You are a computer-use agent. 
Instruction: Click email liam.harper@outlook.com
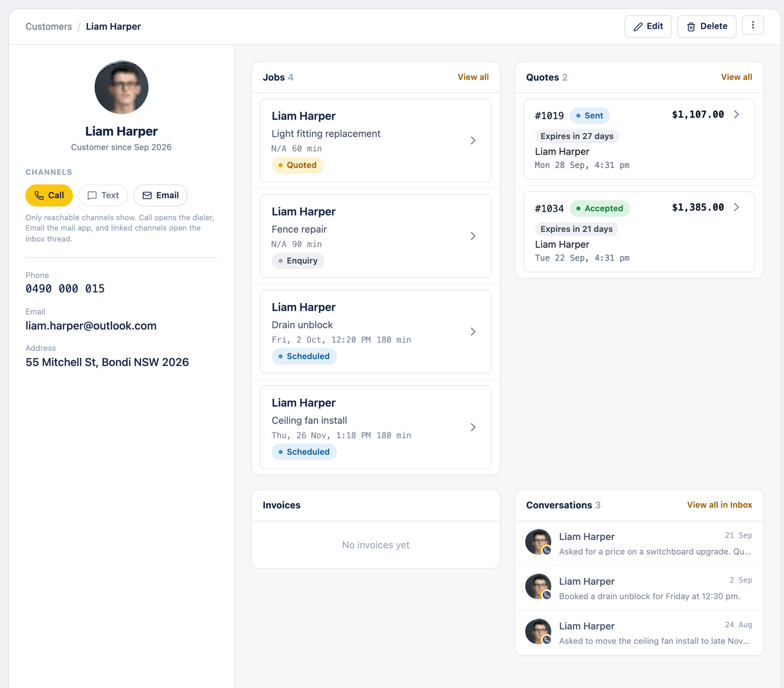pyautogui.click(x=91, y=326)
